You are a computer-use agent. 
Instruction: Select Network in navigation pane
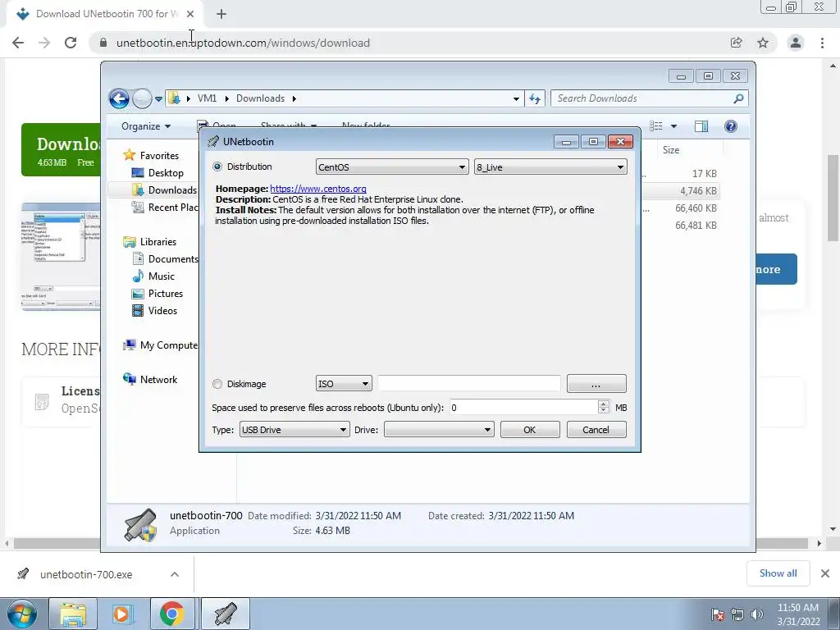click(x=158, y=379)
